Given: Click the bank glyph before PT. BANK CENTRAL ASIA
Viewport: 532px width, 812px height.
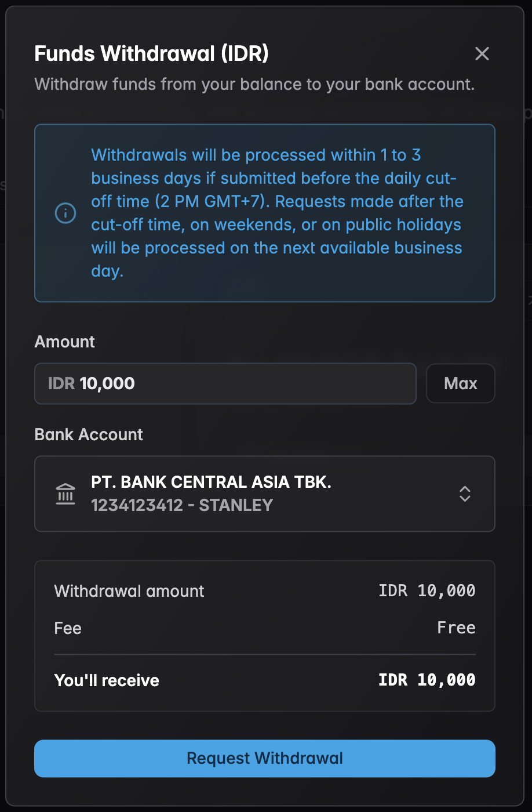Looking at the screenshot, I should click(x=65, y=494).
